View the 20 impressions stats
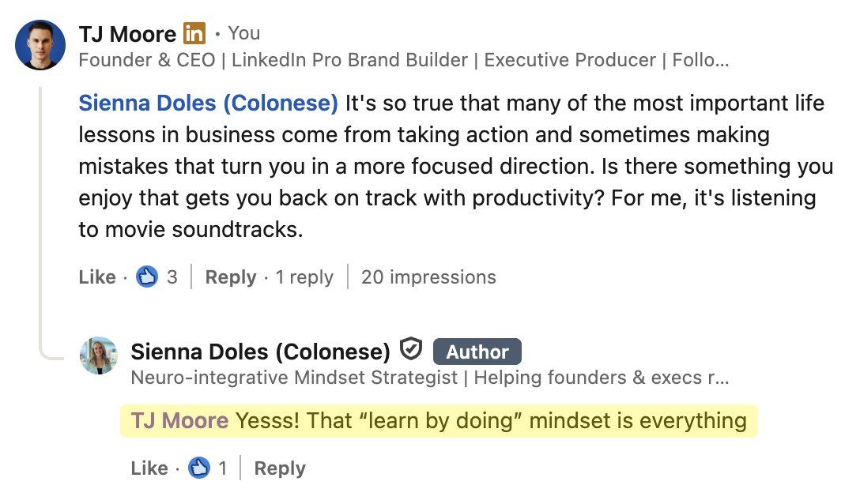The image size is (860, 504). pyautogui.click(x=428, y=277)
